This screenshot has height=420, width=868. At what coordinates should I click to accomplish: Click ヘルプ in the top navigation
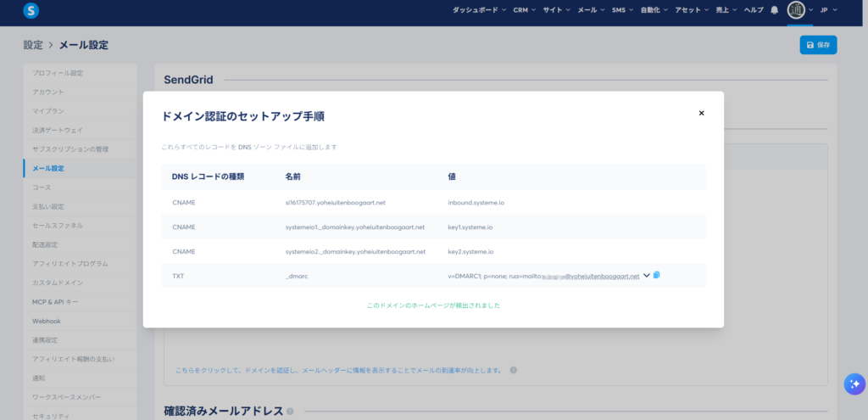pos(753,10)
